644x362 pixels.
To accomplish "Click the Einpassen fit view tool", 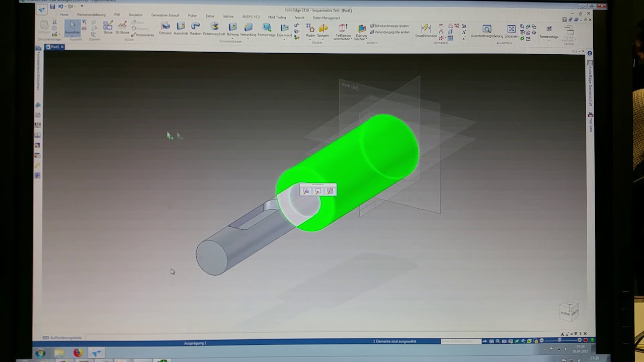I will pyautogui.click(x=511, y=32).
